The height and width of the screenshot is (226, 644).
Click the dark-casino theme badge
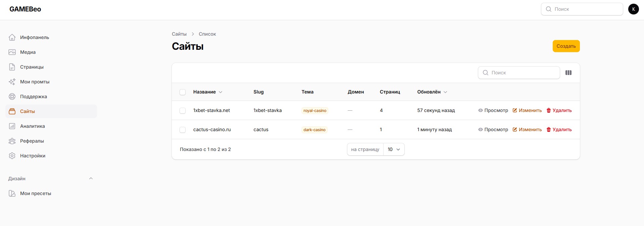(314, 130)
